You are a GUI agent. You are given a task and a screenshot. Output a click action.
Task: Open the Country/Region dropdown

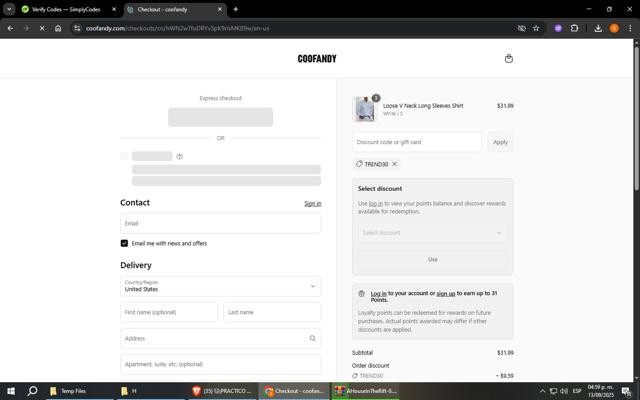coord(220,286)
